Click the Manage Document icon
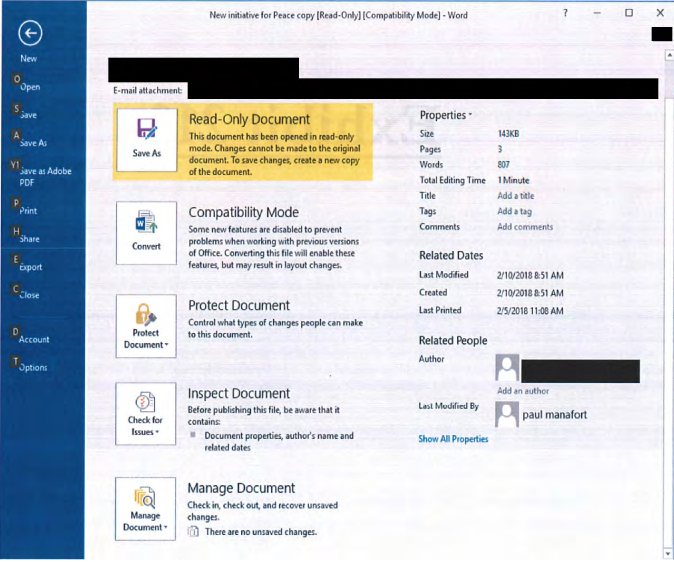 (145, 497)
